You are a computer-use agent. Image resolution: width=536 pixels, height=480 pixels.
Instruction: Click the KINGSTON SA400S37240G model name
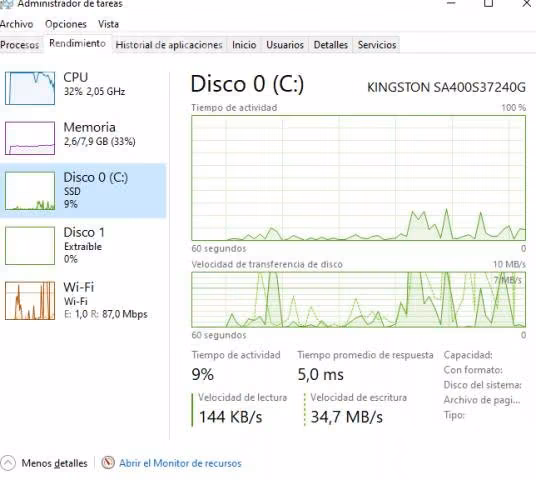coord(446,88)
